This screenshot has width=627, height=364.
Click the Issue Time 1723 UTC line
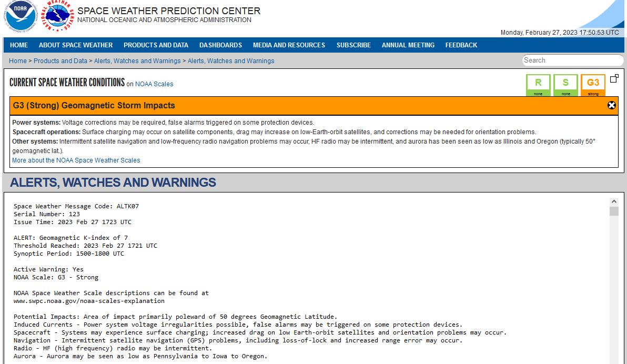(x=73, y=222)
